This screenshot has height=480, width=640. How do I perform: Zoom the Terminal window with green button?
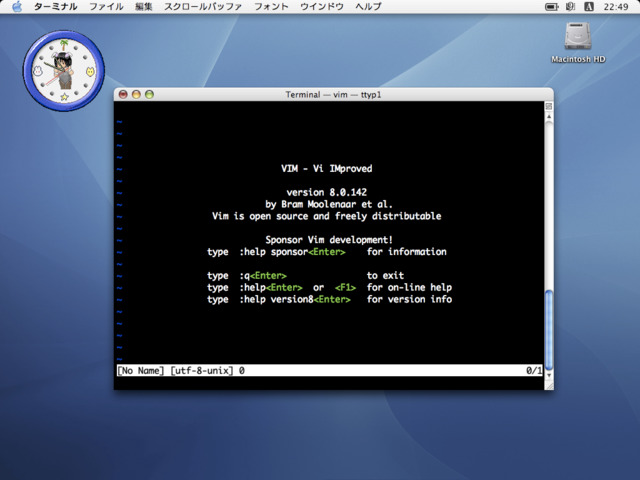pyautogui.click(x=149, y=94)
